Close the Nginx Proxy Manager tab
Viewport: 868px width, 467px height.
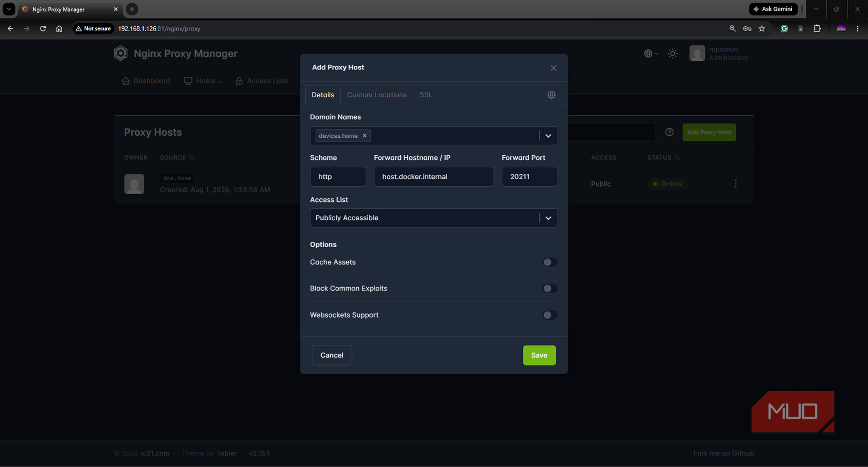coord(116,9)
